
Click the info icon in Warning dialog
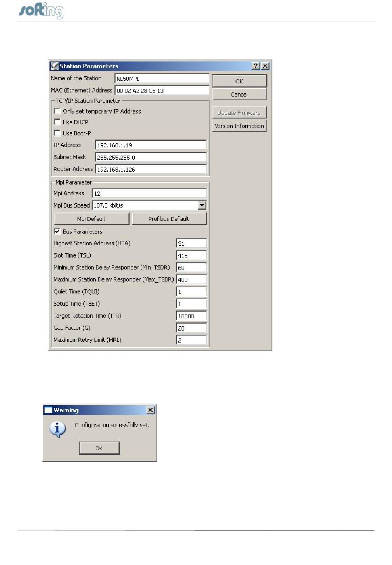pos(58,429)
